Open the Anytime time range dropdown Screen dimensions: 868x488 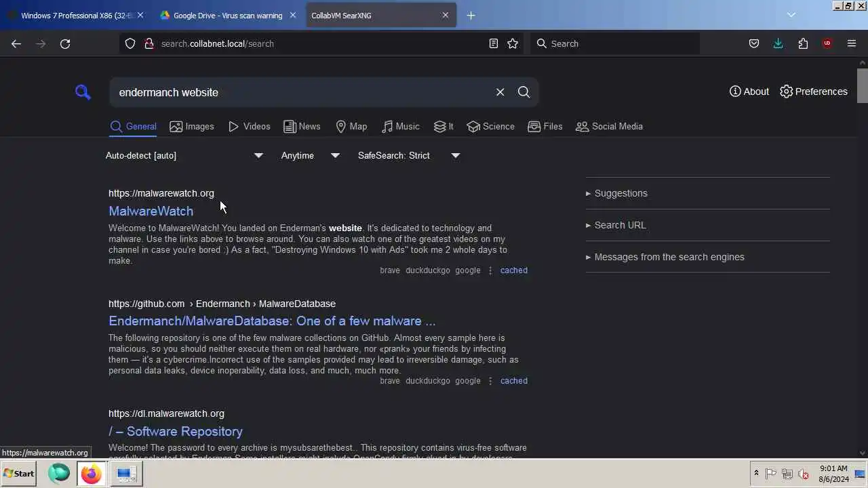(311, 155)
